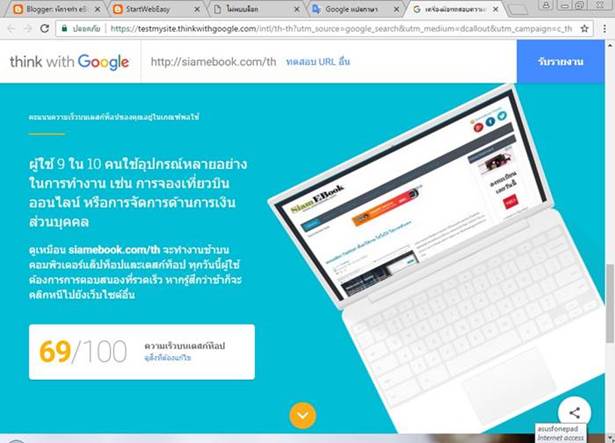Screen dimensions: 615x443
Task: Bookmark this page with the star
Action: (584, 29)
